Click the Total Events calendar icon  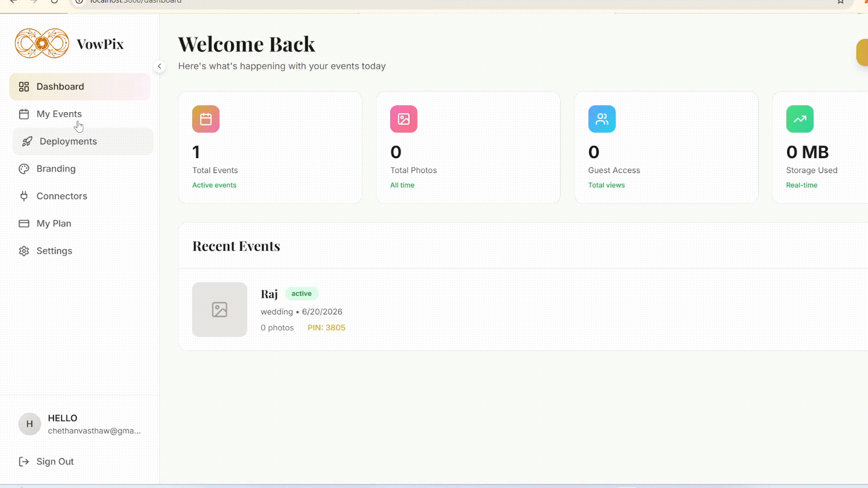pos(206,119)
